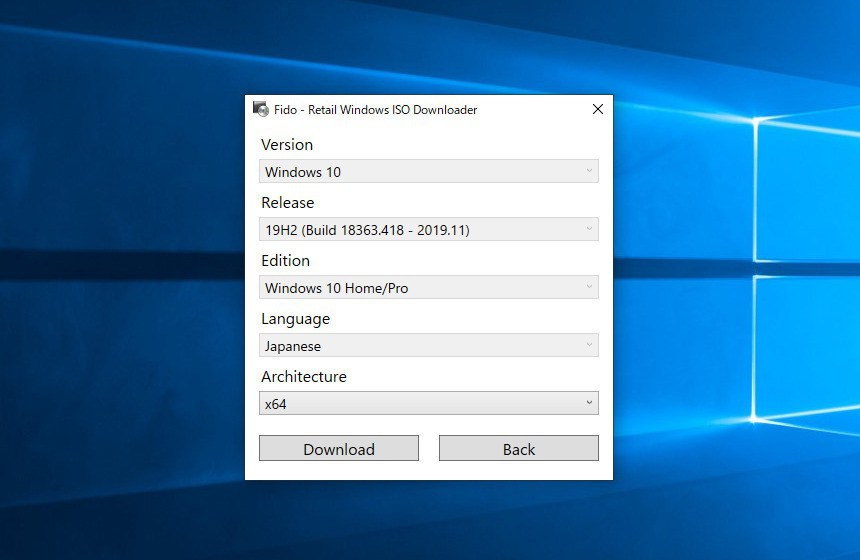This screenshot has height=560, width=860.
Task: Open the Windows 10 version combo box
Action: coord(420,172)
